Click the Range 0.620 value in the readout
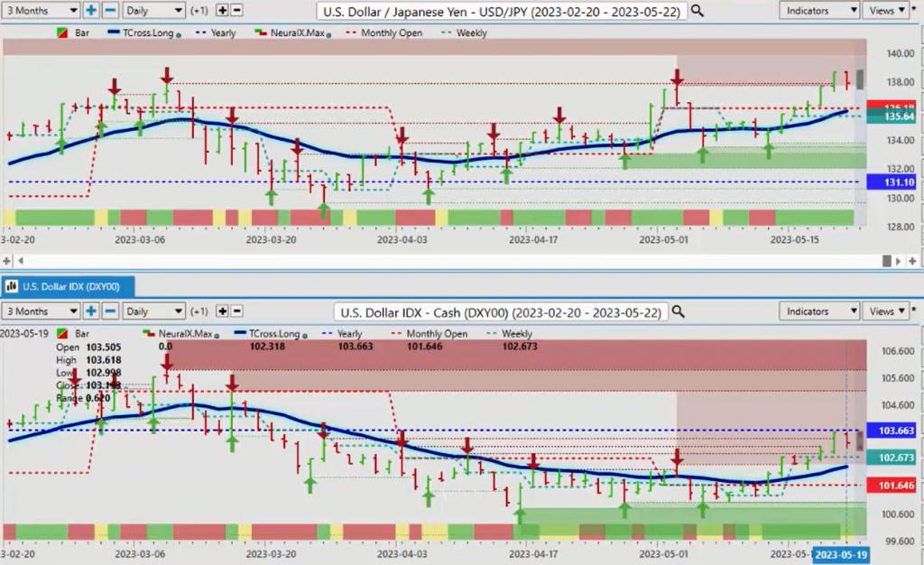 point(97,398)
